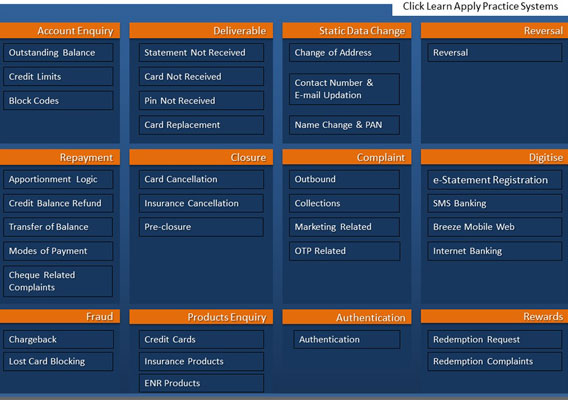Select the Credit Limits button
Screen dimensions: 568x400
58,77
